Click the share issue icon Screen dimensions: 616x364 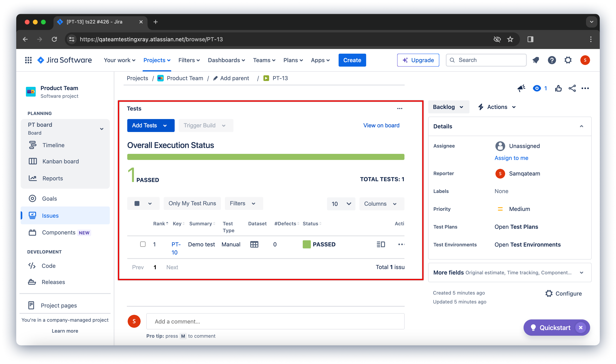[x=572, y=88]
